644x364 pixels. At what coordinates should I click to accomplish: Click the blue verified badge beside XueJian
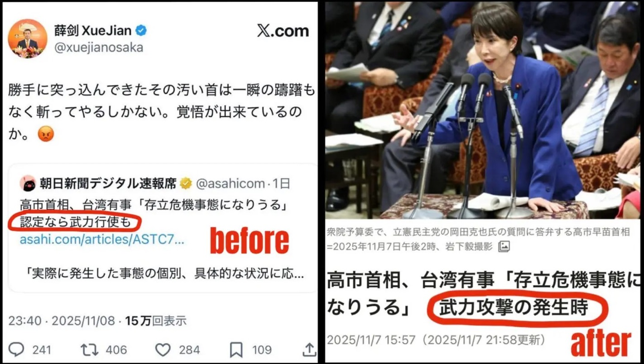pyautogui.click(x=141, y=31)
